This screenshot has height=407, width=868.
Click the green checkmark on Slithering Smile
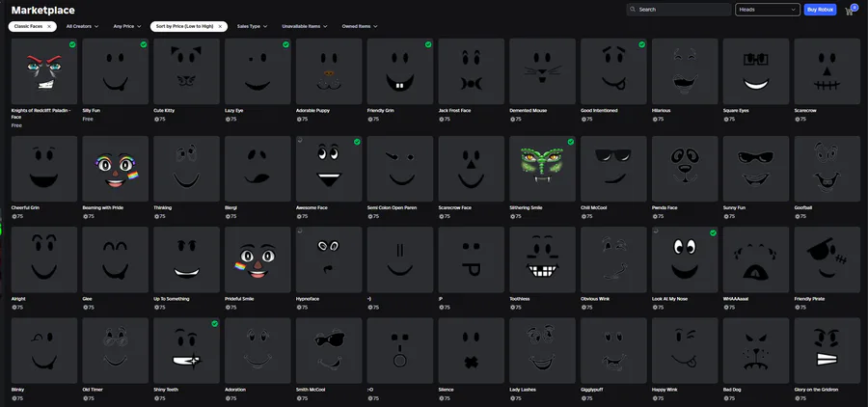point(571,142)
